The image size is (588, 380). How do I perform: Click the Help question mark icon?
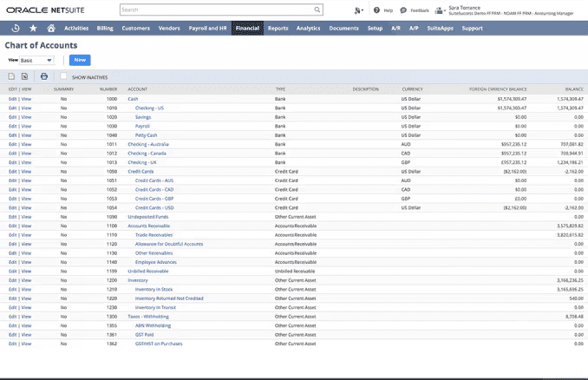click(x=377, y=10)
